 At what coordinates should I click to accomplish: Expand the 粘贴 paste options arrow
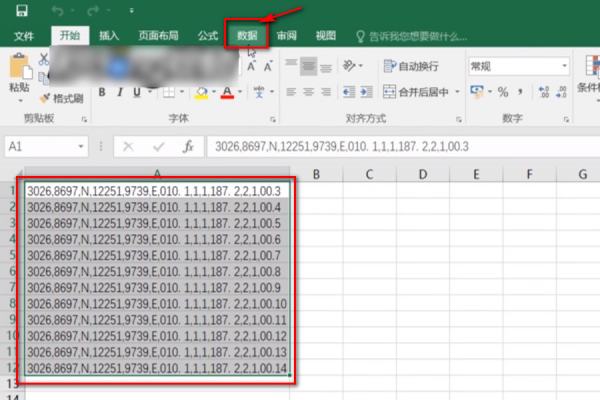[x=20, y=101]
